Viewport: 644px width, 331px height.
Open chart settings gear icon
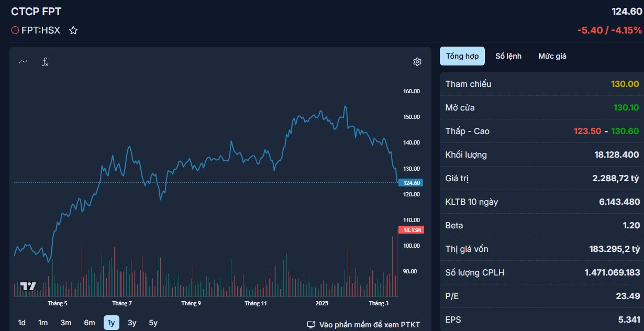click(x=417, y=62)
